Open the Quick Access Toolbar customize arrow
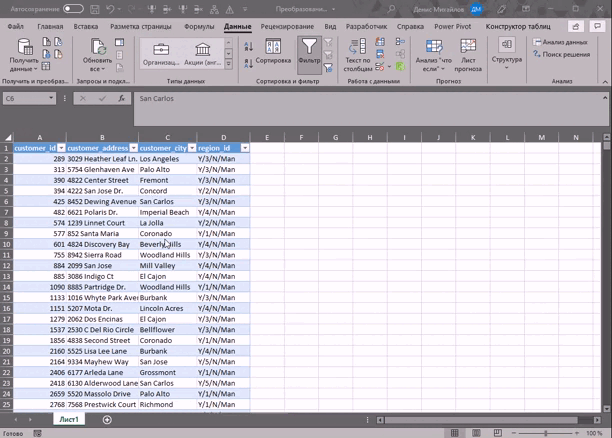 click(245, 9)
